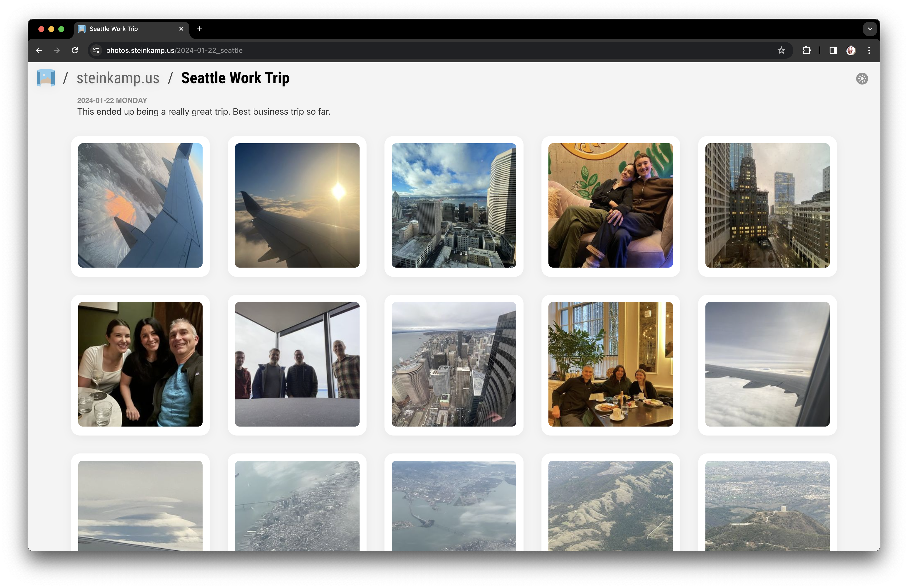
Task: Click the browser back arrow
Action: pos(39,50)
